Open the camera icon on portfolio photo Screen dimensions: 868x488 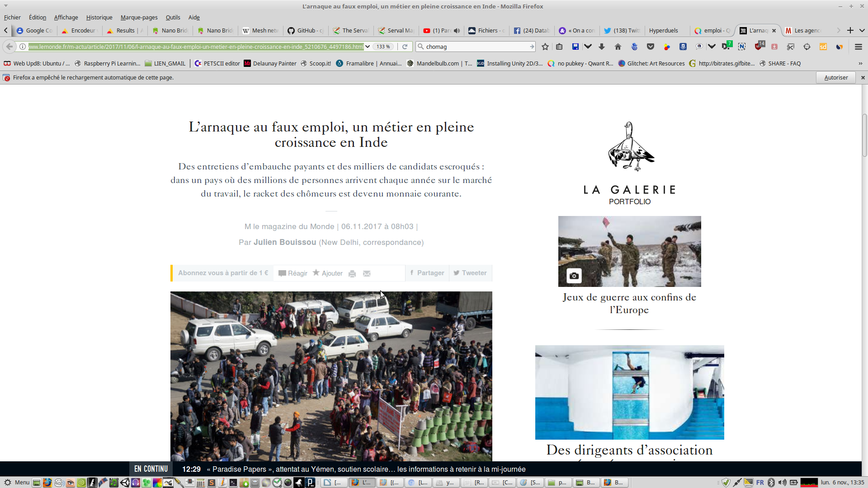574,276
